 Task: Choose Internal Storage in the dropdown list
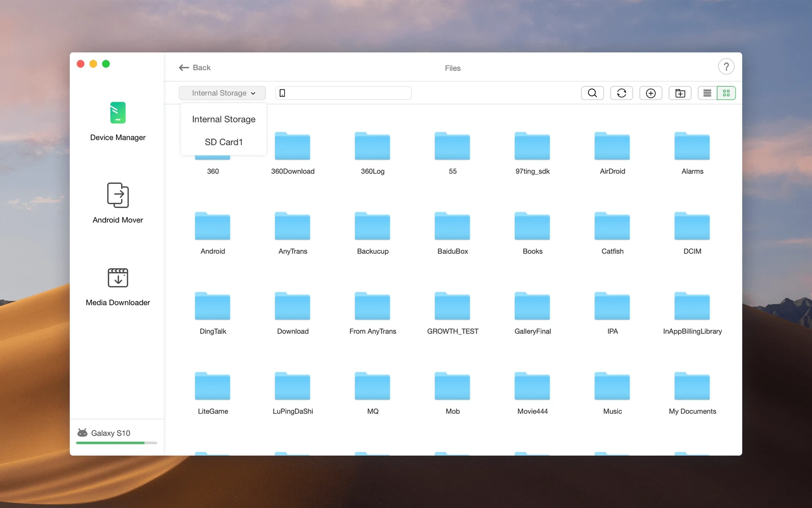tap(224, 119)
